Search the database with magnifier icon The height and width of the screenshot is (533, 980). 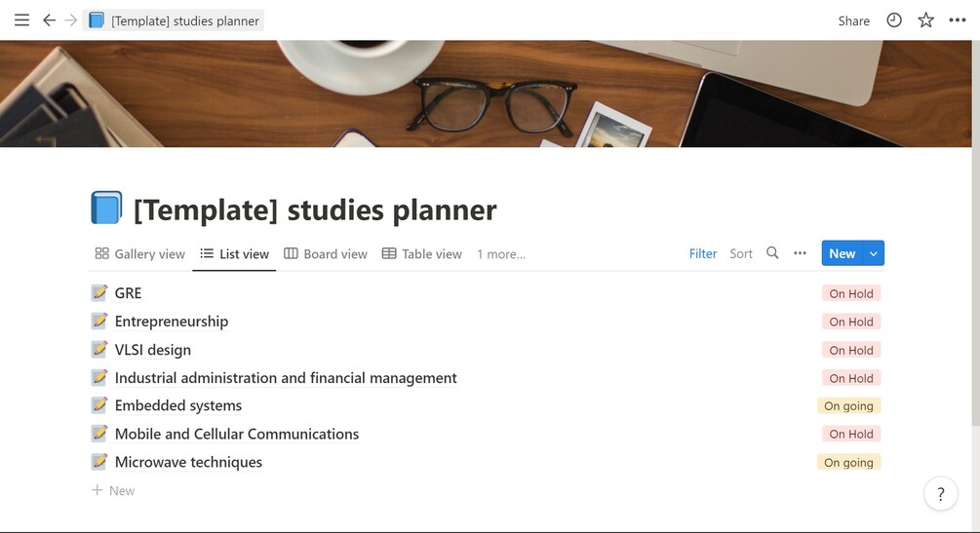click(x=772, y=253)
